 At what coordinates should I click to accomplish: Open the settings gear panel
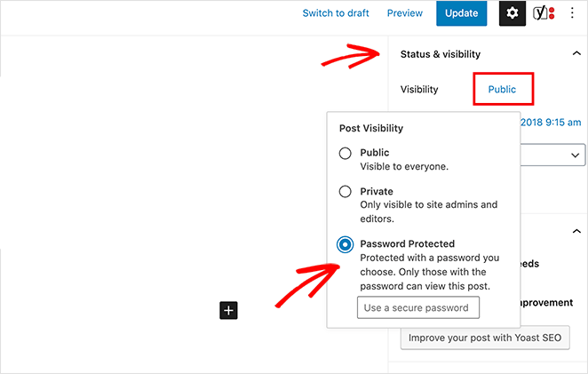point(513,13)
